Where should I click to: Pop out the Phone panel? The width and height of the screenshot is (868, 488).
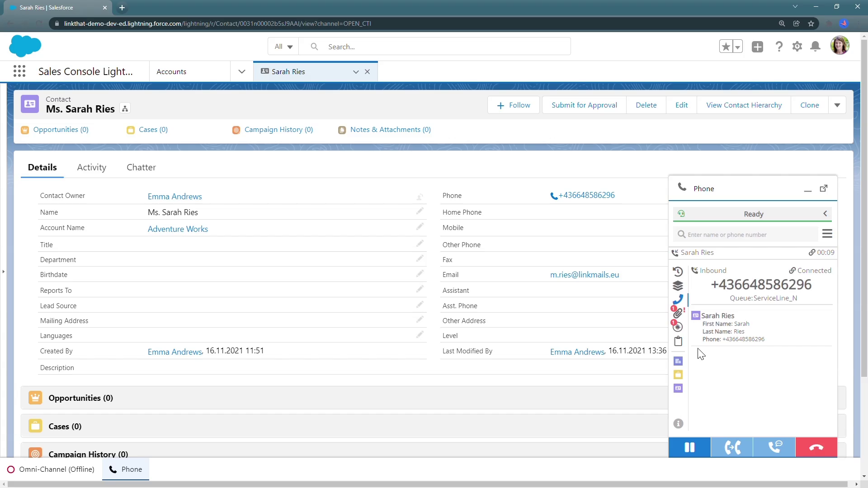tap(824, 188)
